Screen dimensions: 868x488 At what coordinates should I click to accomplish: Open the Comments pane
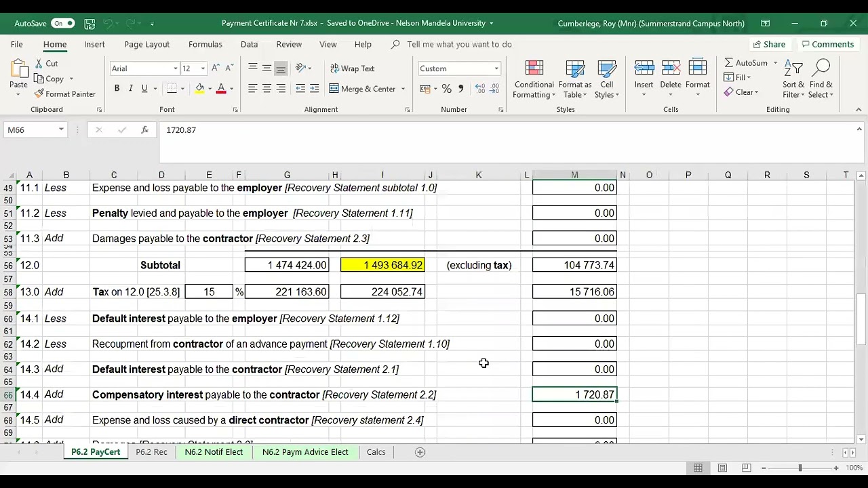click(x=827, y=44)
